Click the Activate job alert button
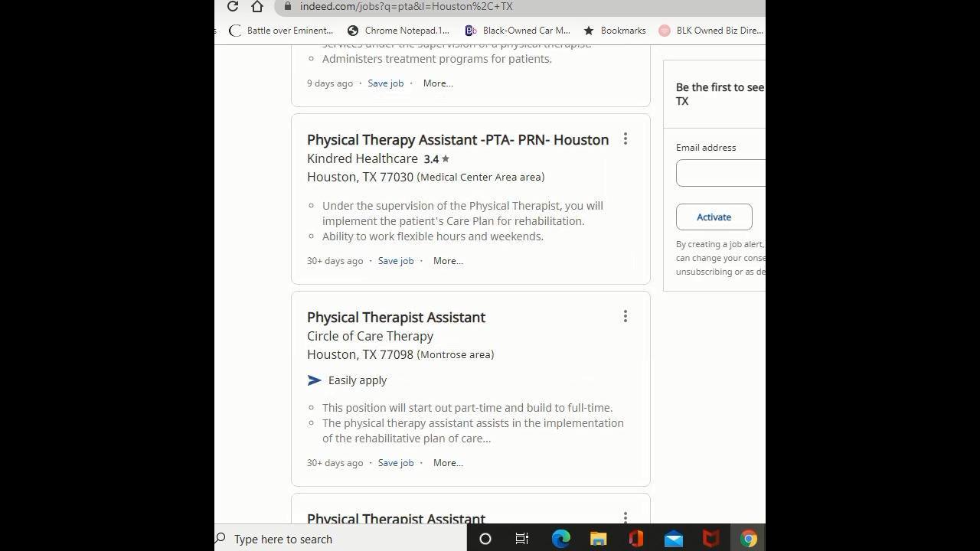980x551 pixels. [x=714, y=217]
